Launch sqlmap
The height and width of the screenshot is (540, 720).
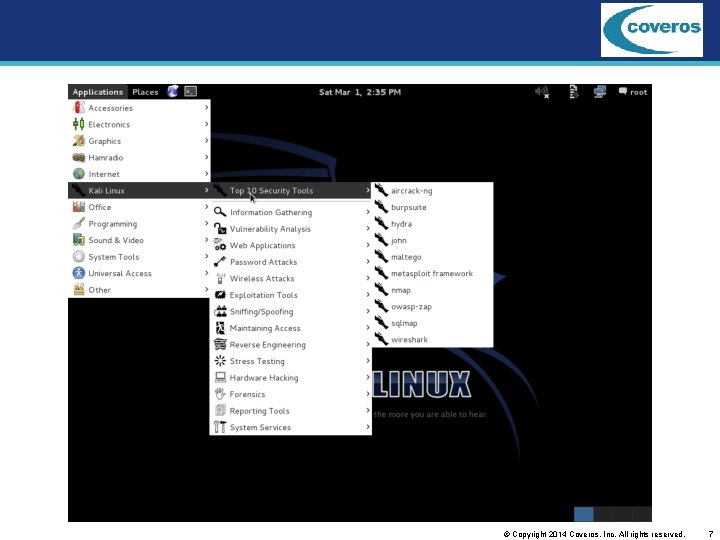pos(433,322)
